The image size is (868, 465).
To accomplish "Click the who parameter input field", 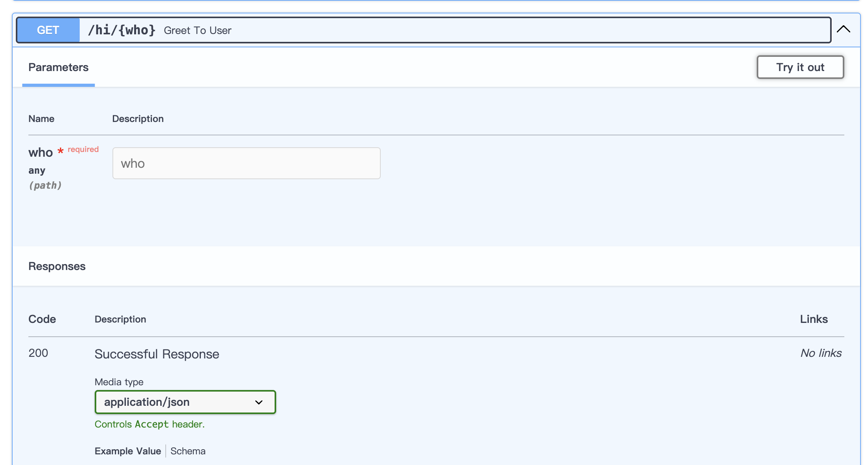I will point(246,163).
